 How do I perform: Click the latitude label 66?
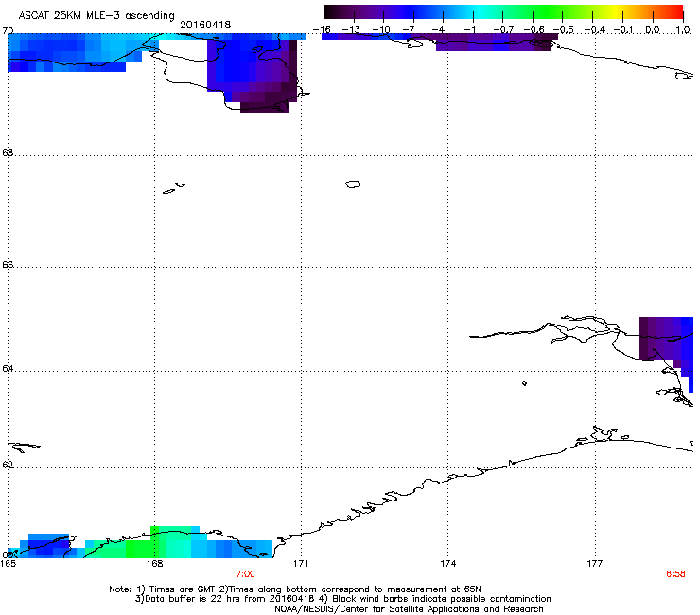point(8,264)
